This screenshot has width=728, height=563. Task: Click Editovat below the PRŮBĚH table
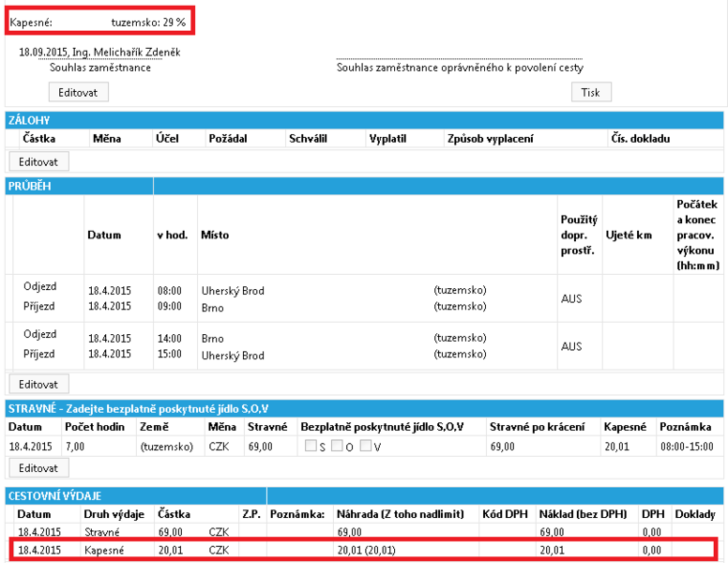[39, 384]
